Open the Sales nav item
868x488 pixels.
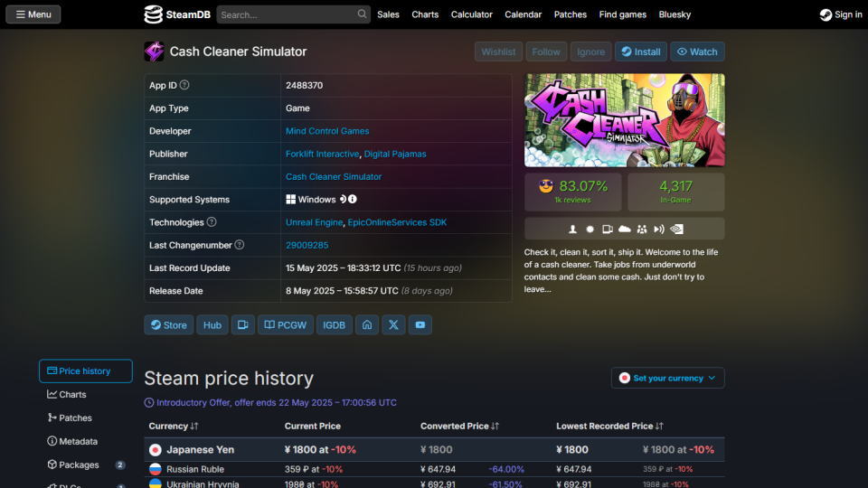tap(388, 14)
